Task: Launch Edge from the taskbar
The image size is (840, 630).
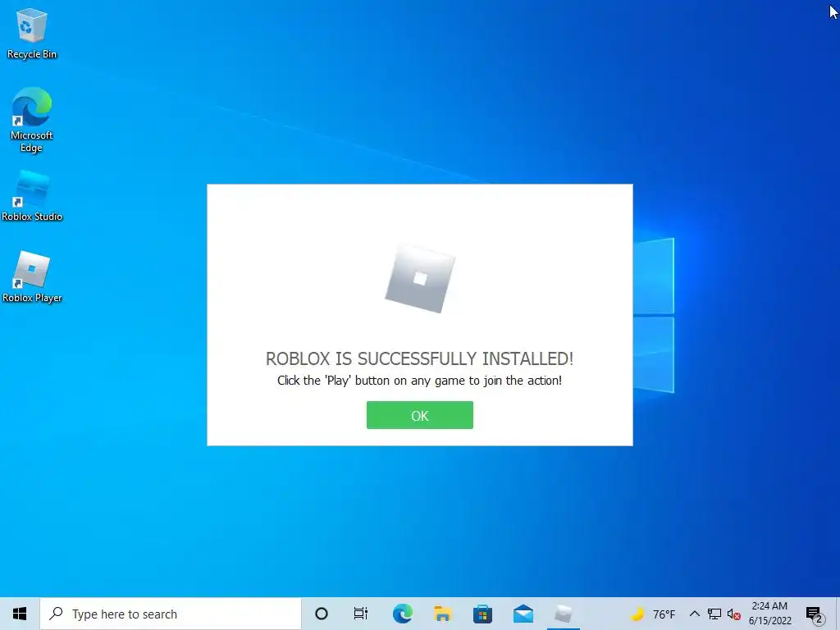Action: coord(402,614)
